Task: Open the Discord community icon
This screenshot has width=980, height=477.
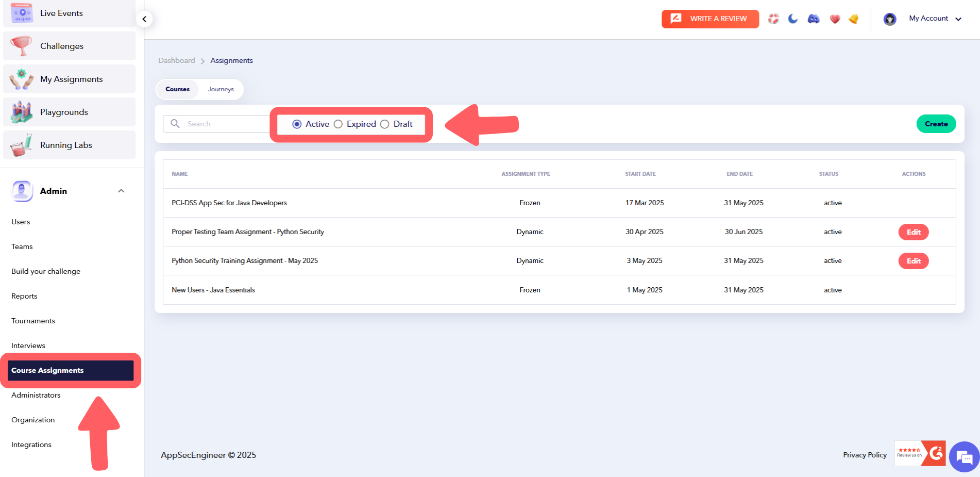Action: coord(813,18)
